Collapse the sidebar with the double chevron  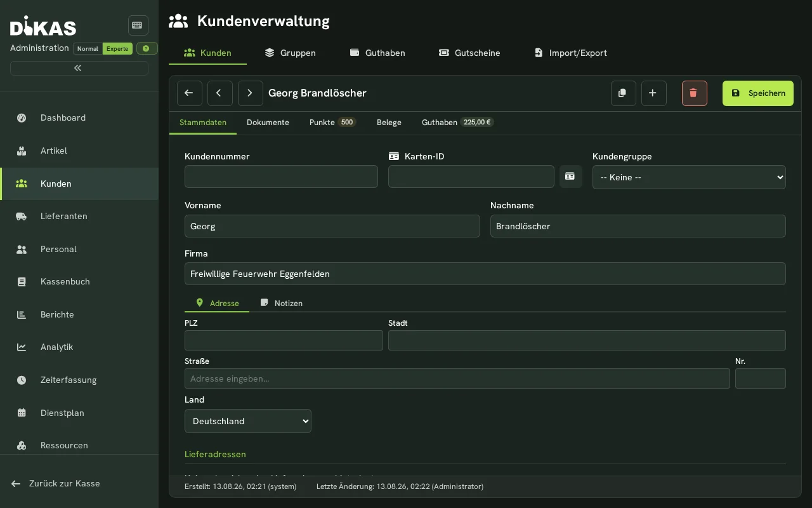(x=79, y=68)
